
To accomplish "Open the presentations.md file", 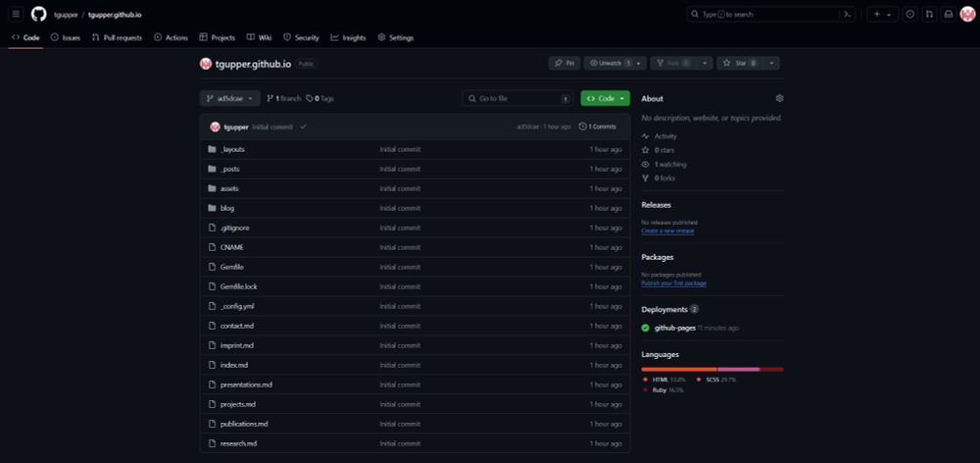I will point(246,385).
